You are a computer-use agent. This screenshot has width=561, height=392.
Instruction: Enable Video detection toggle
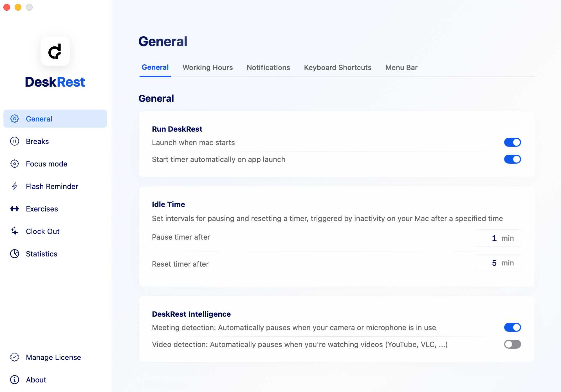click(x=512, y=344)
